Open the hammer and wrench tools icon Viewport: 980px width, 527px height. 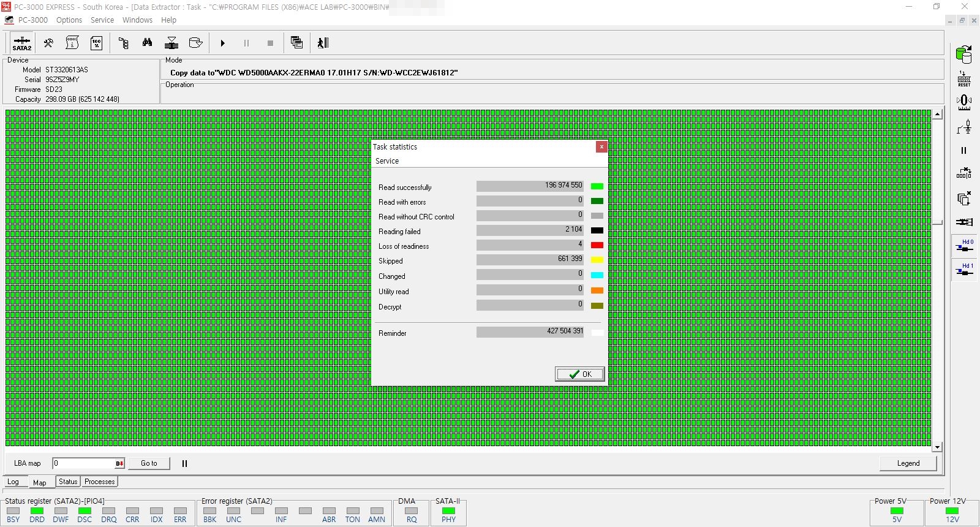pos(48,43)
